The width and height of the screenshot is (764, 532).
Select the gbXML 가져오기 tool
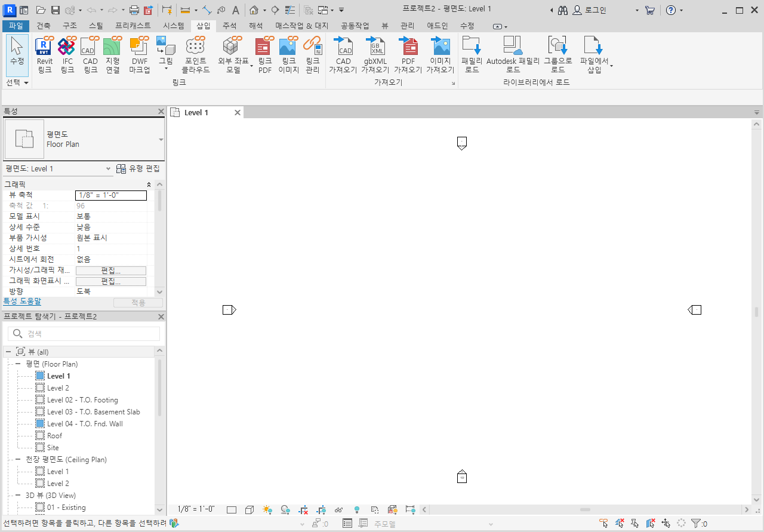pos(375,55)
